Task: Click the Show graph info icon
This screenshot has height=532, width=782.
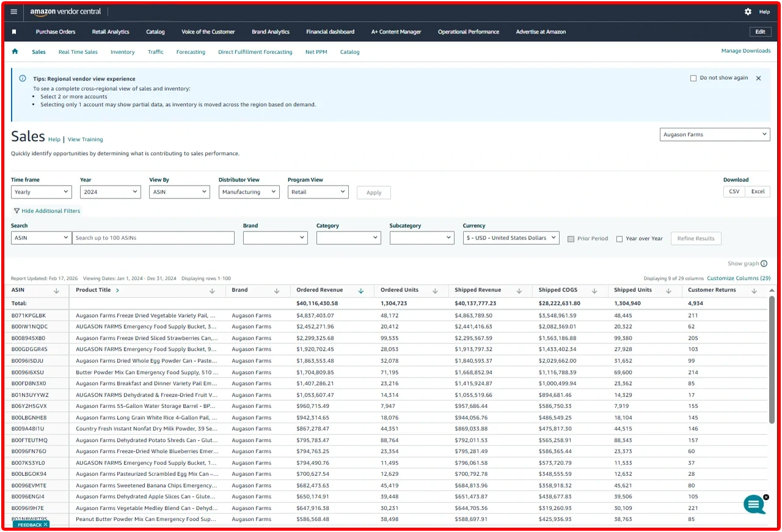Action: point(764,264)
